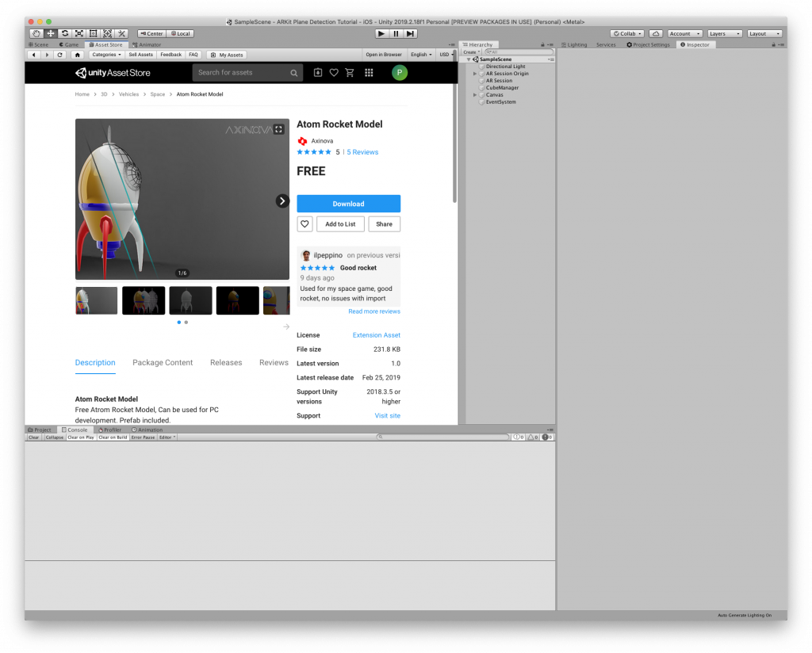Switch to the Animator tab
This screenshot has height=653, width=812.
click(147, 45)
